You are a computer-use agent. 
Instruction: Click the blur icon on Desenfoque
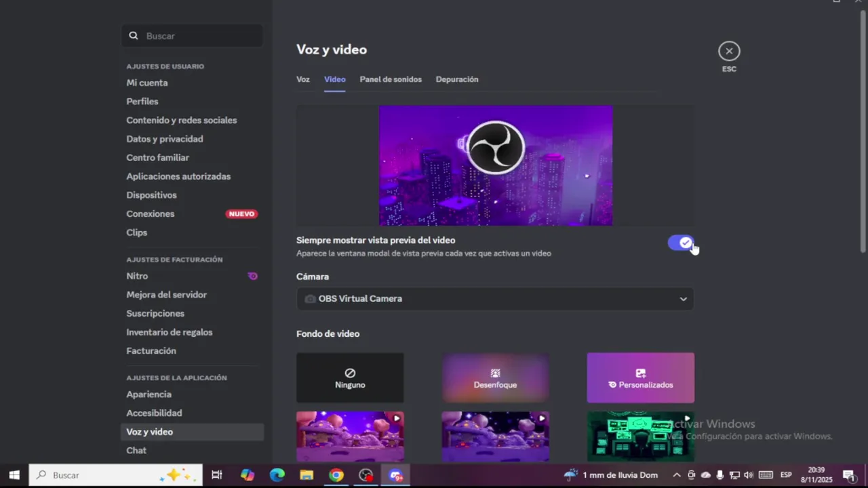point(495,373)
